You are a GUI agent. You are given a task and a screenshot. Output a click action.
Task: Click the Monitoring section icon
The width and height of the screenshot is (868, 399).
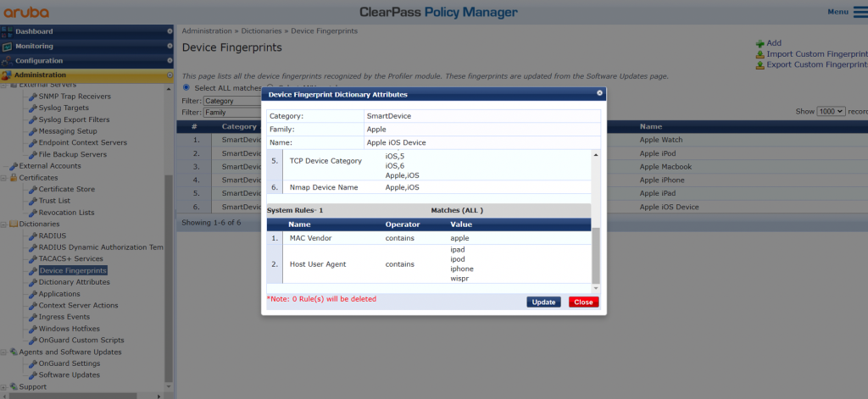[7, 47]
